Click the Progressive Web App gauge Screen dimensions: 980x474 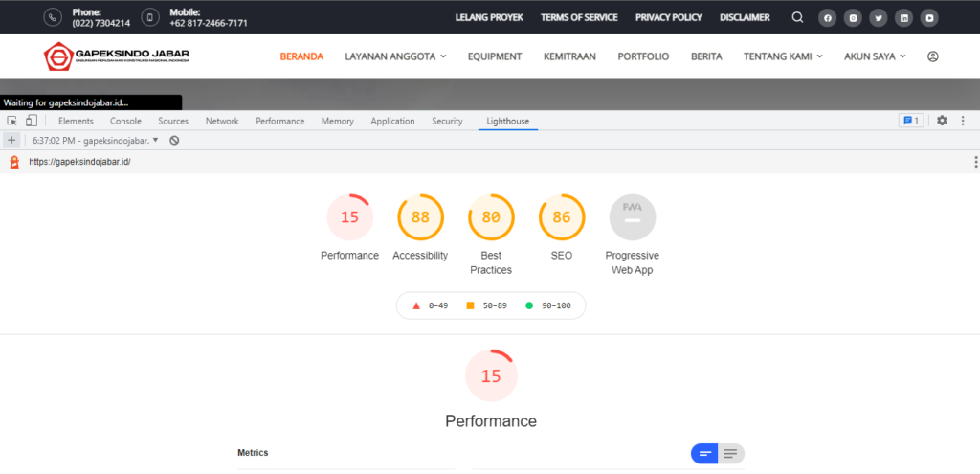pyautogui.click(x=632, y=217)
